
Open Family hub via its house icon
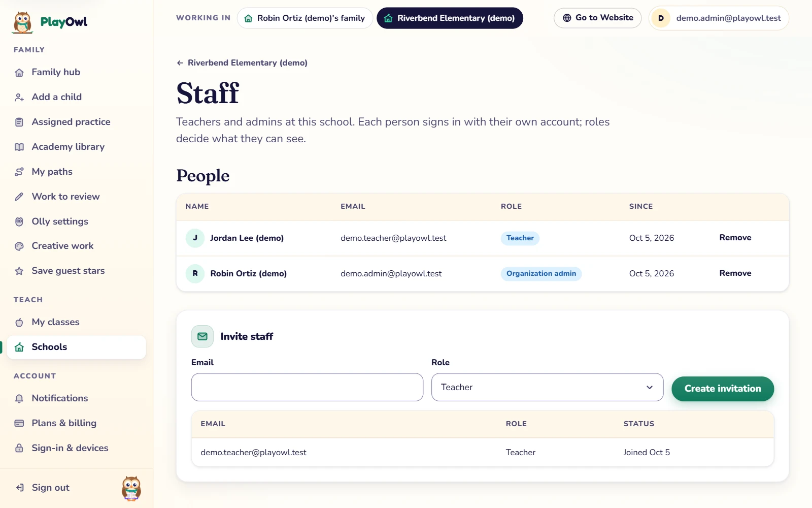19,73
